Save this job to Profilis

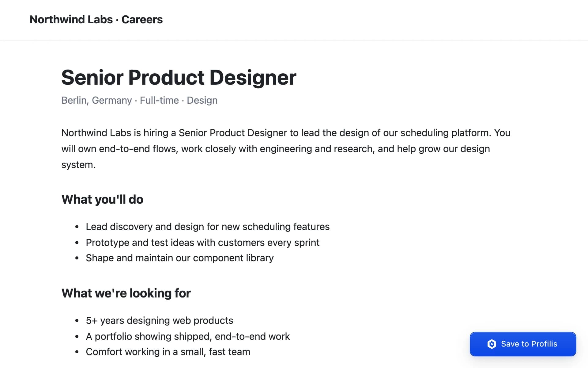pos(523,344)
